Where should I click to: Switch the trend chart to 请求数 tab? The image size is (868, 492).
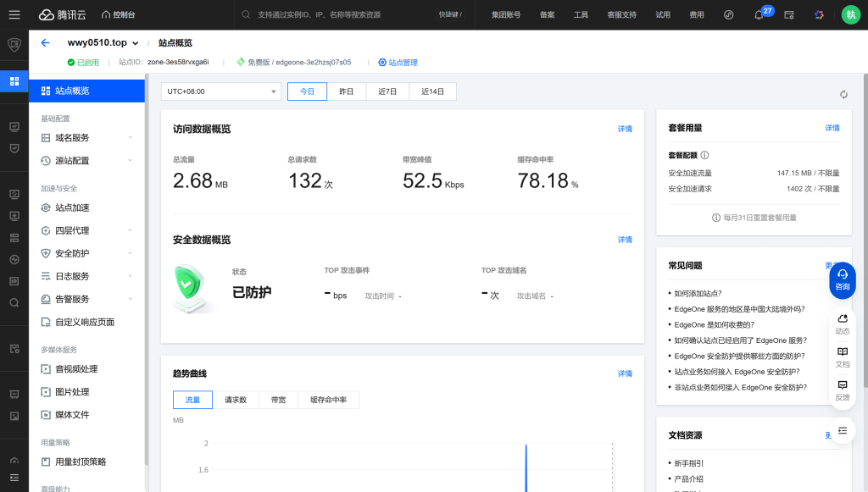pos(235,400)
